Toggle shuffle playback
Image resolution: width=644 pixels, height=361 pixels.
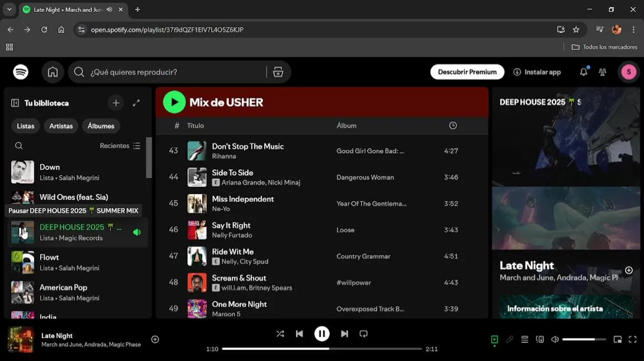[280, 334]
